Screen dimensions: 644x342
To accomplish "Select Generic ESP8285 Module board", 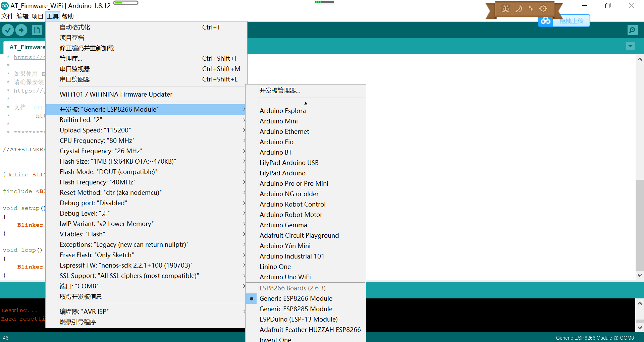I will coord(296,309).
